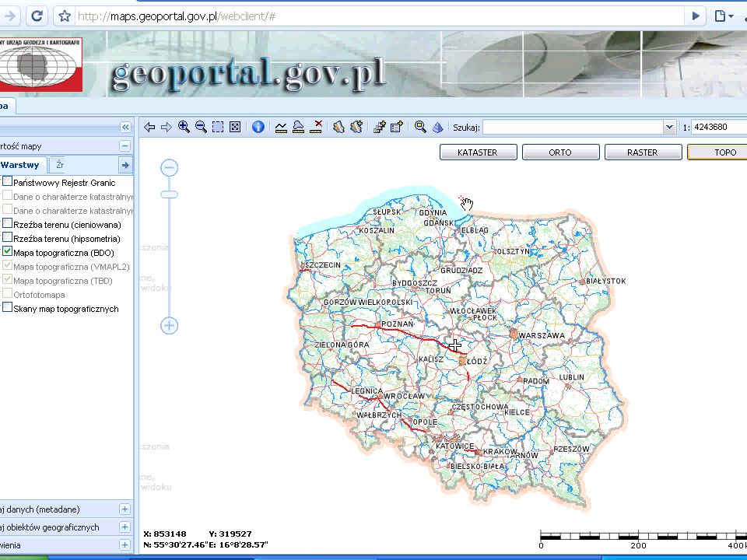Toggle the Ortofotomapa layer checkbox

[7, 294]
